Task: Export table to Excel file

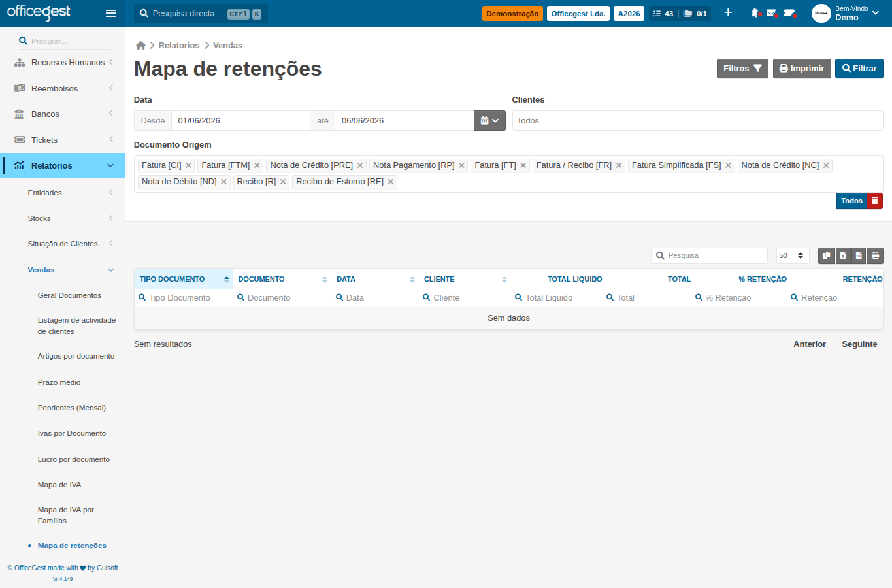Action: point(843,255)
